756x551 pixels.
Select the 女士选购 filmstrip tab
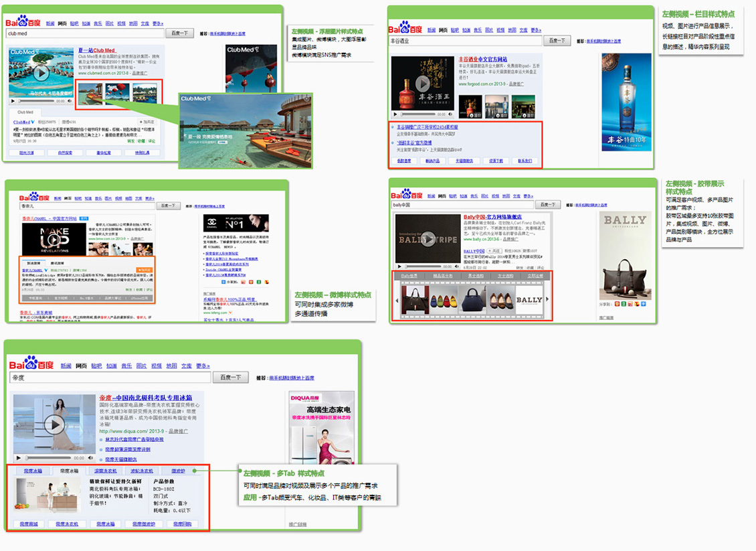(505, 276)
